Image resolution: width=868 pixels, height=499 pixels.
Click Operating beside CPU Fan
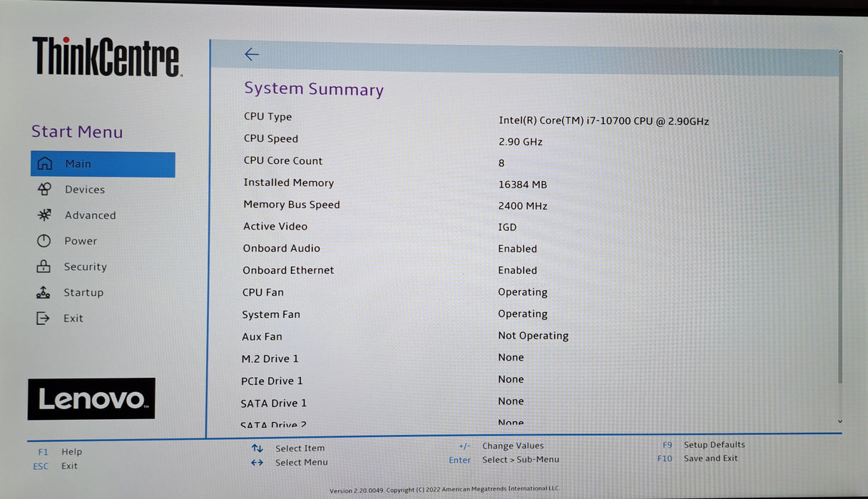pyautogui.click(x=523, y=292)
